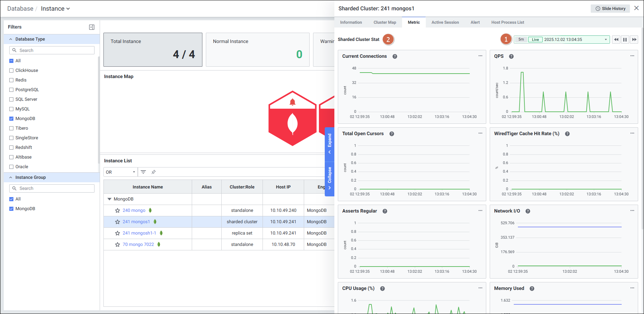Open the QPS chart options menu
The height and width of the screenshot is (314, 644).
[632, 56]
